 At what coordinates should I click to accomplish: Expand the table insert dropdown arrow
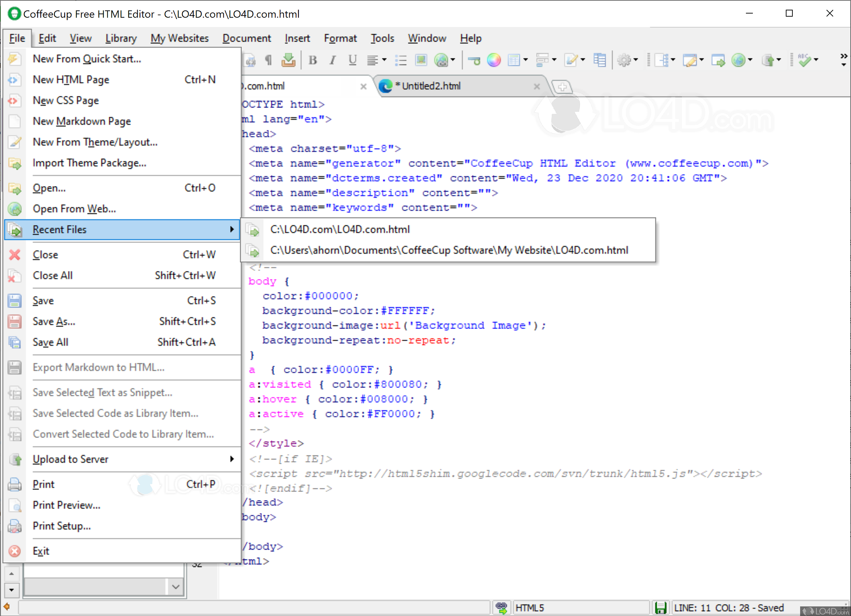525,60
